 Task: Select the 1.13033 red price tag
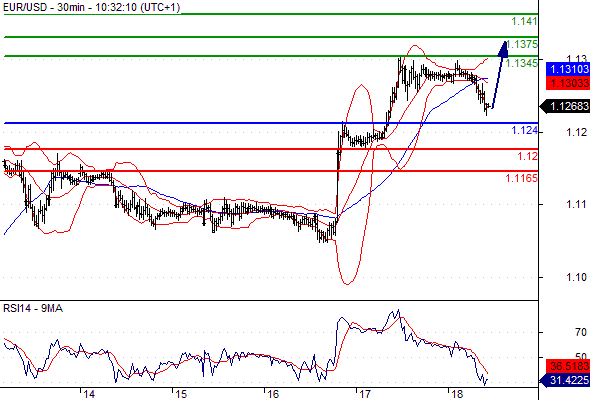[567, 83]
